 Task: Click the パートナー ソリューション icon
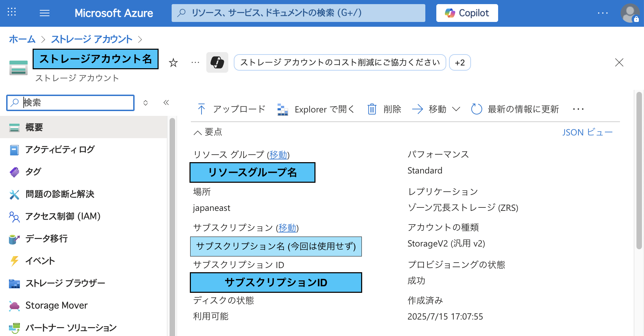click(x=14, y=328)
